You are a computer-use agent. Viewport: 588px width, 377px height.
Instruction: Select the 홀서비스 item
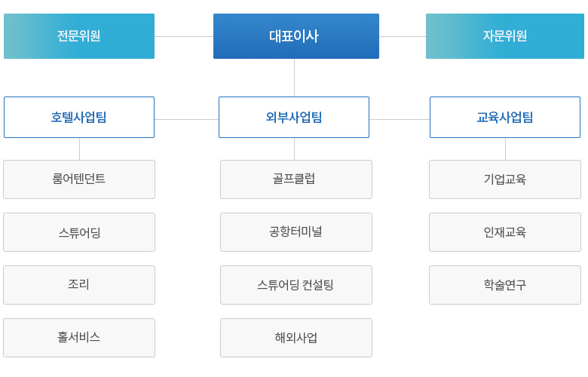[x=79, y=338]
